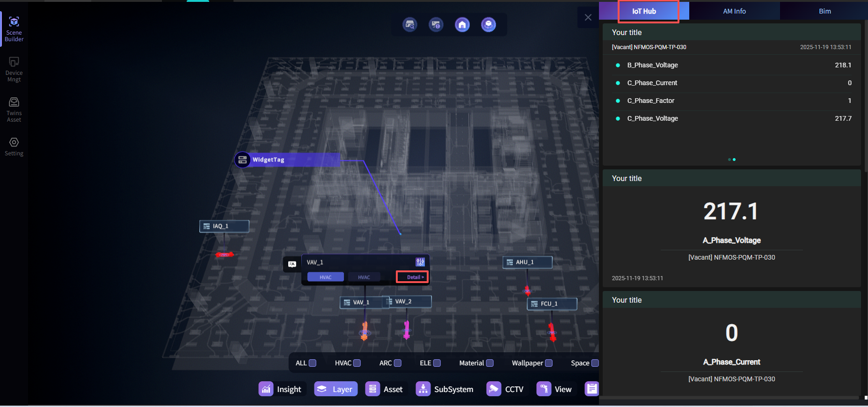Expand VAV_1 Detail view
868x407 pixels.
click(x=412, y=277)
